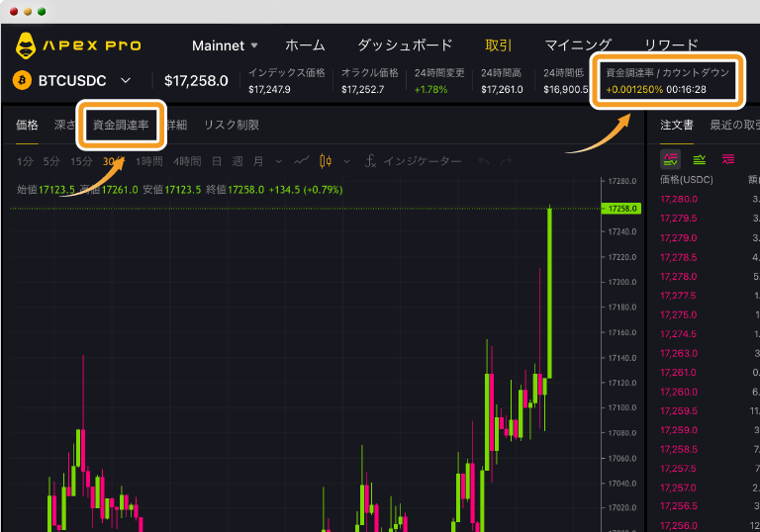
Task: Show both bids and asks order book view
Action: pos(670,159)
